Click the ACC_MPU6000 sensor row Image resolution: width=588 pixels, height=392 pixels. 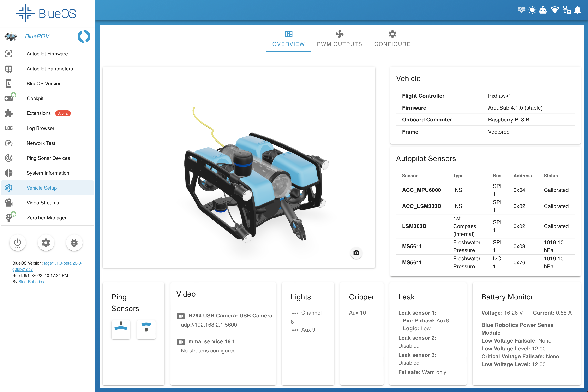click(485, 190)
